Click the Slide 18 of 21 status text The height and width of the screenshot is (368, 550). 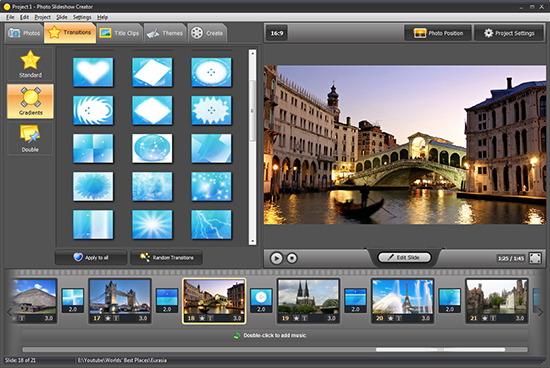click(20, 360)
